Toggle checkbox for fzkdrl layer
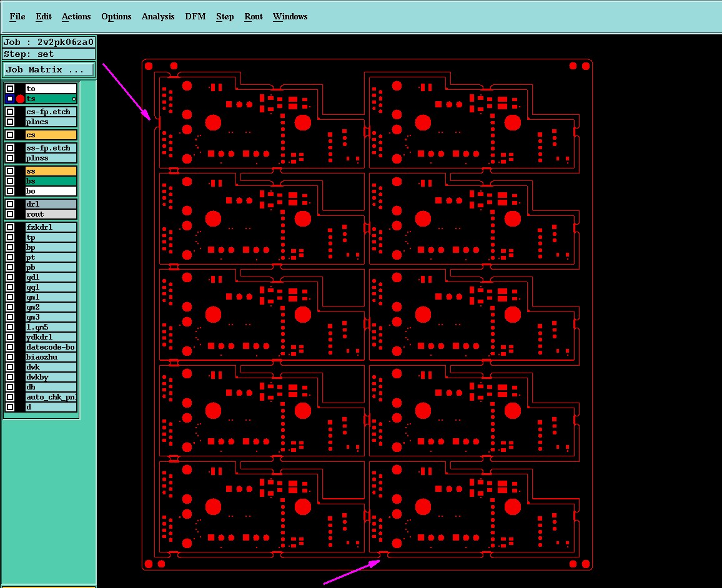 (10, 227)
